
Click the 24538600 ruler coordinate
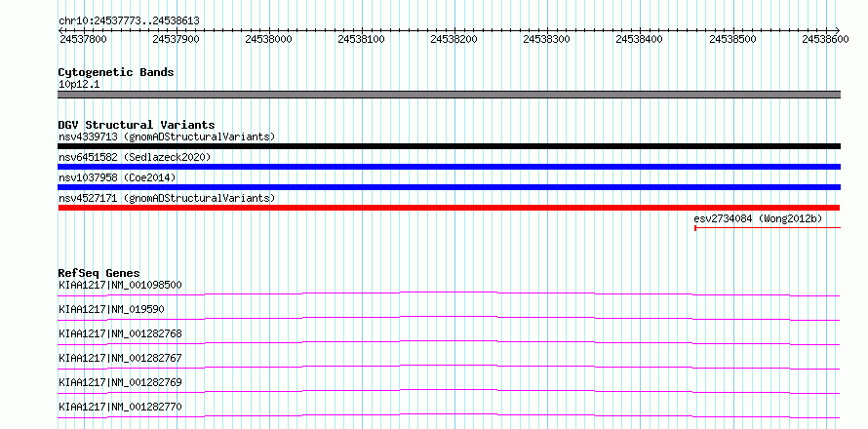(x=825, y=39)
